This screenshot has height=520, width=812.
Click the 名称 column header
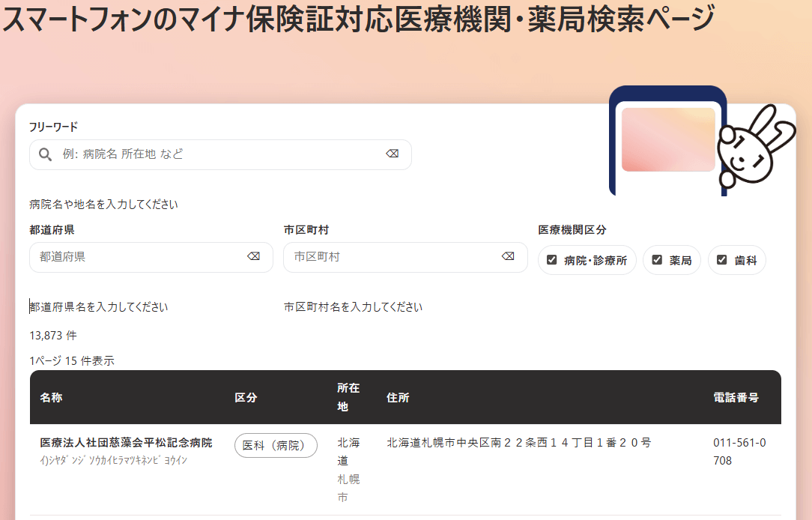coord(51,398)
